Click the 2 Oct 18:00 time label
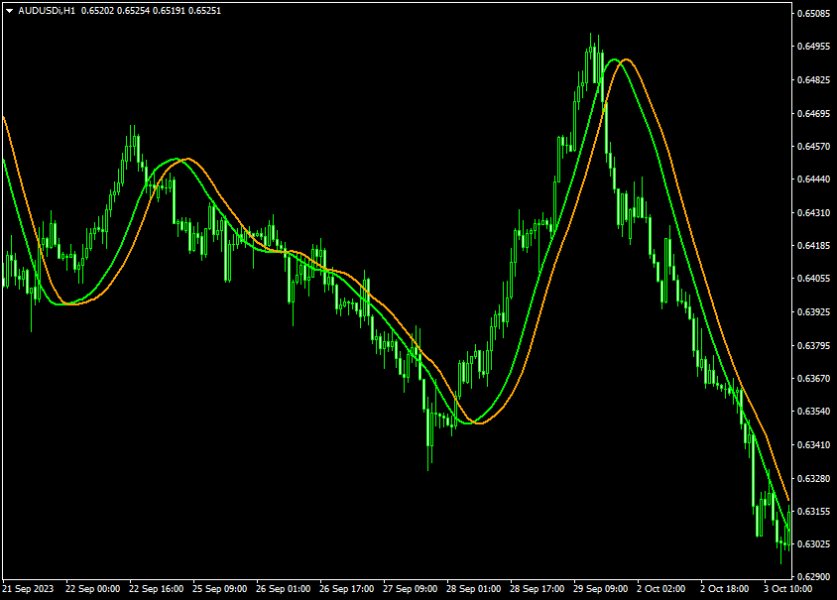 (724, 589)
